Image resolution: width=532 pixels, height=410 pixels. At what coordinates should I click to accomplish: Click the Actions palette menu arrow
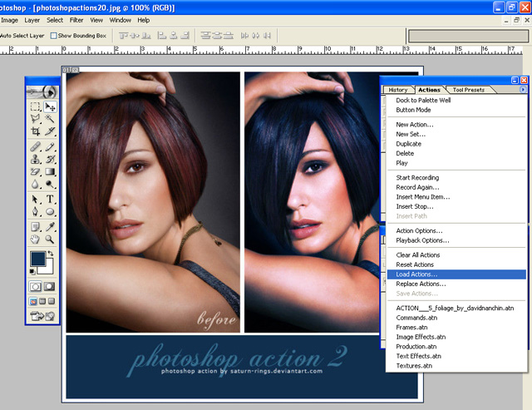pyautogui.click(x=522, y=89)
